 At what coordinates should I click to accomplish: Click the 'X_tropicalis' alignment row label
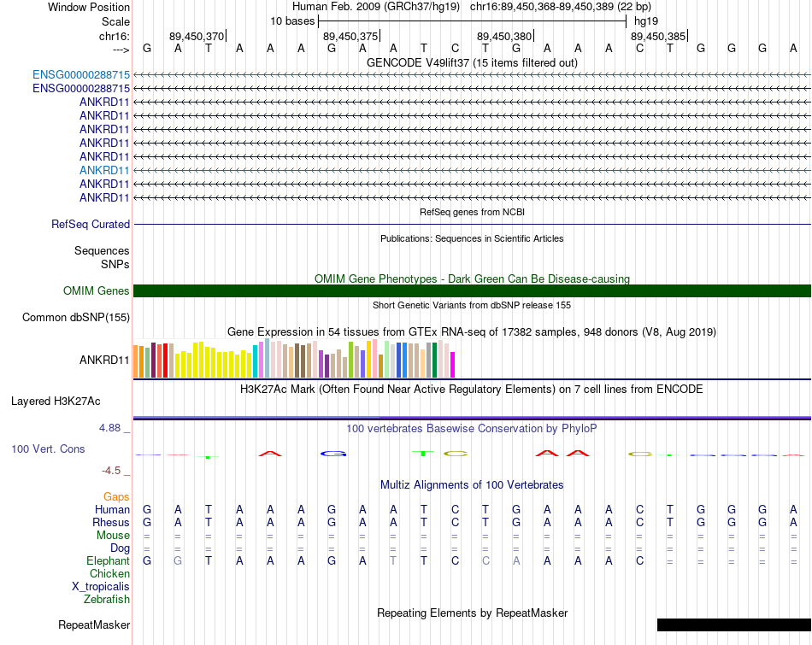coord(101,587)
